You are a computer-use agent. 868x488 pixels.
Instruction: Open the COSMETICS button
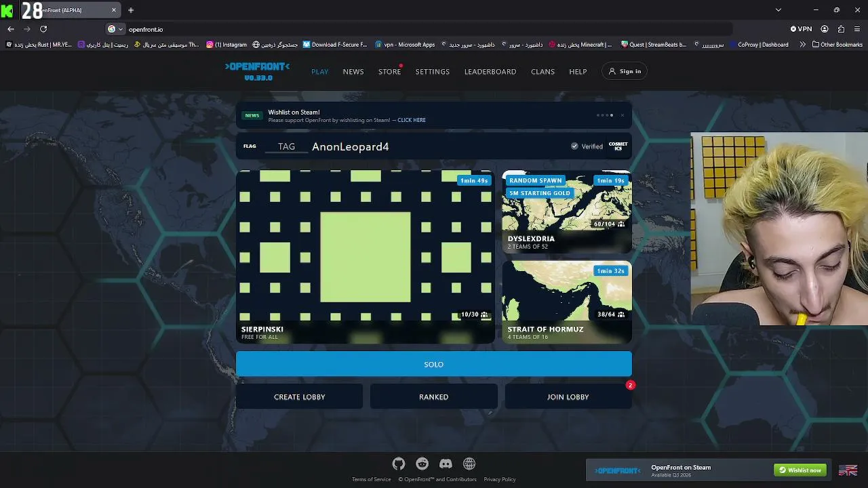[618, 146]
